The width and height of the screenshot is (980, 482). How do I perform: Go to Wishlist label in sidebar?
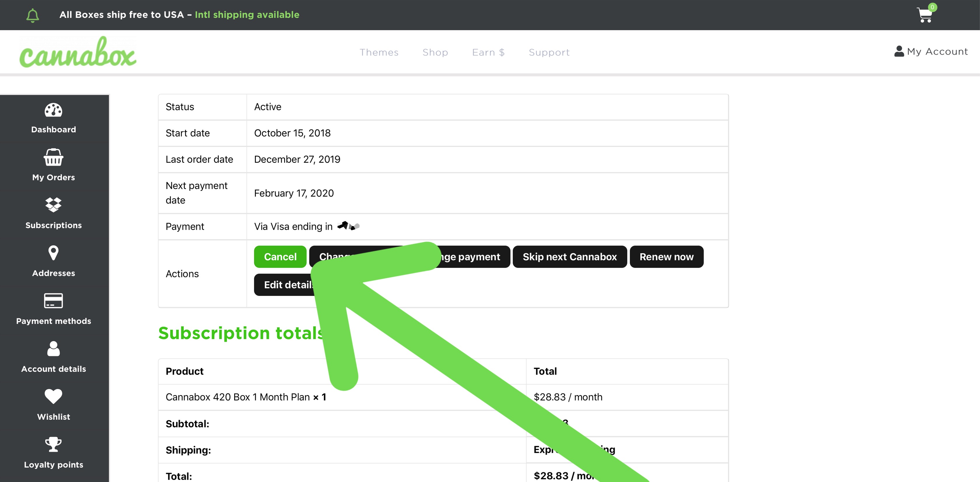tap(53, 417)
